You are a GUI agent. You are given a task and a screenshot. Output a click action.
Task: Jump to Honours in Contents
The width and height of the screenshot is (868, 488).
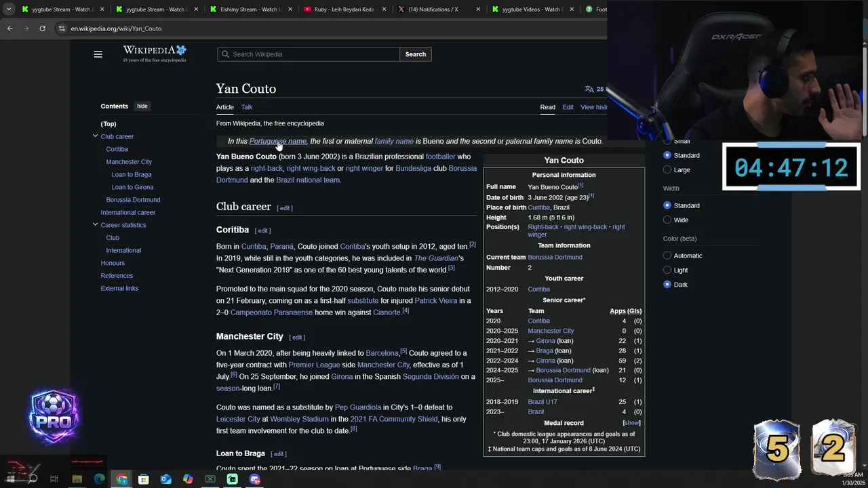click(113, 263)
